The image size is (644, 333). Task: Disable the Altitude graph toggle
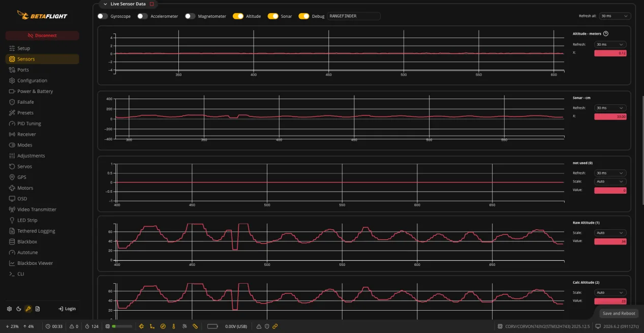tap(238, 16)
